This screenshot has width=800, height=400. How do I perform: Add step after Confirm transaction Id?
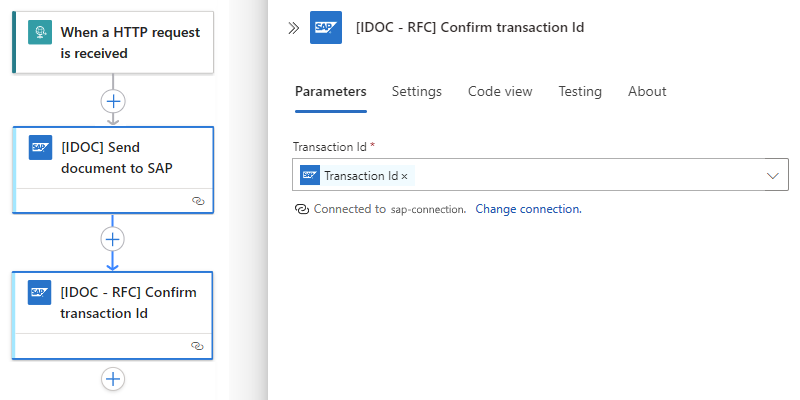point(113,379)
